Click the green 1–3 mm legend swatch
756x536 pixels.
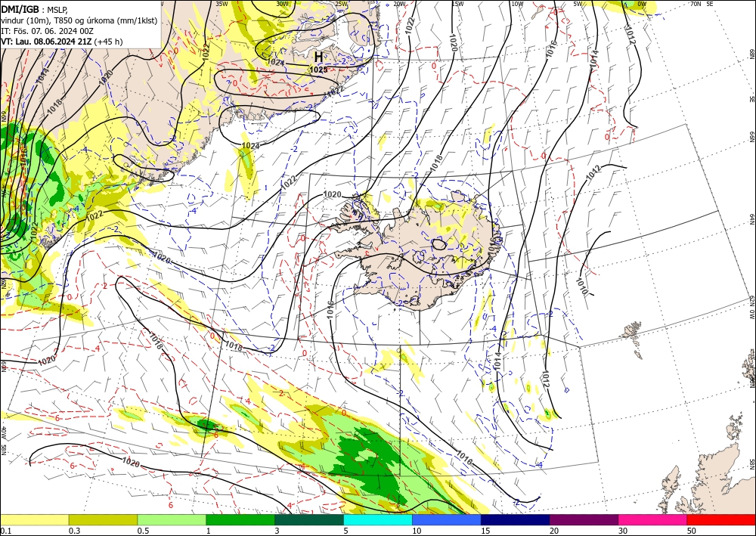[240, 519]
